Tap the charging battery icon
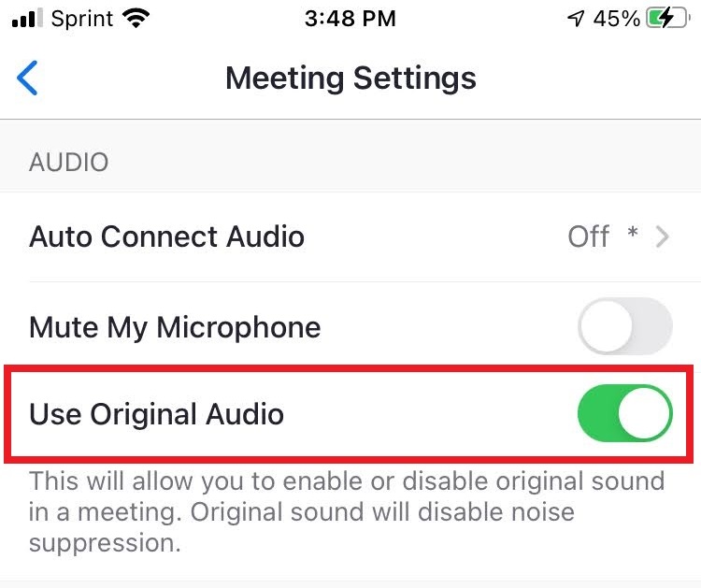 [x=667, y=19]
